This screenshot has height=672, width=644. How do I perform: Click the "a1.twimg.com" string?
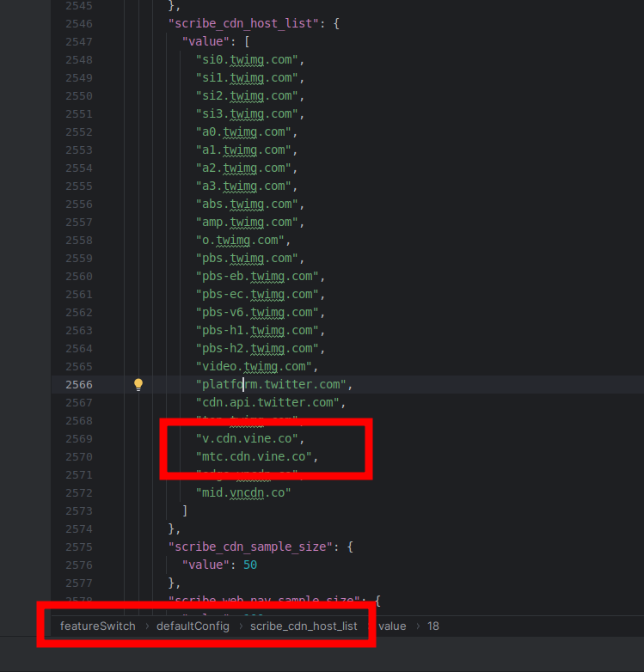pos(243,150)
